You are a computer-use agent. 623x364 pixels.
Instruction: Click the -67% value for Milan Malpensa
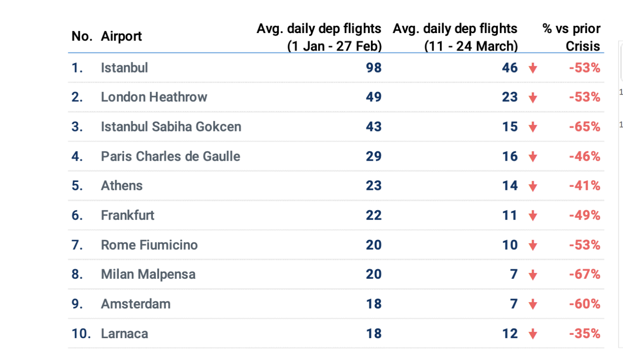pyautogui.click(x=585, y=274)
